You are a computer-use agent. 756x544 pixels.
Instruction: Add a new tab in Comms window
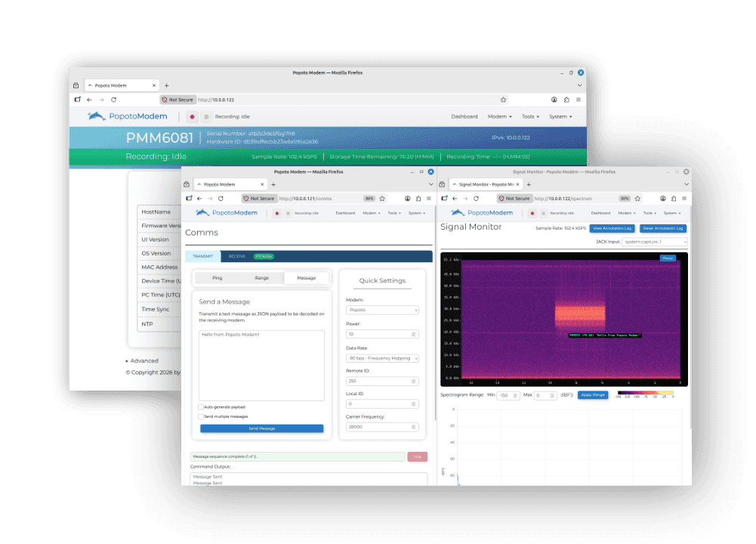pyautogui.click(x=273, y=184)
